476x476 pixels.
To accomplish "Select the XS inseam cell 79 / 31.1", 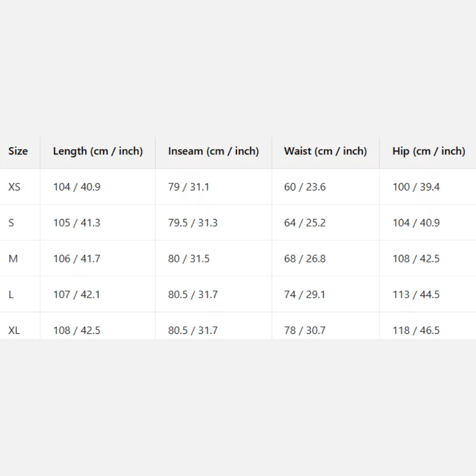I will [188, 187].
